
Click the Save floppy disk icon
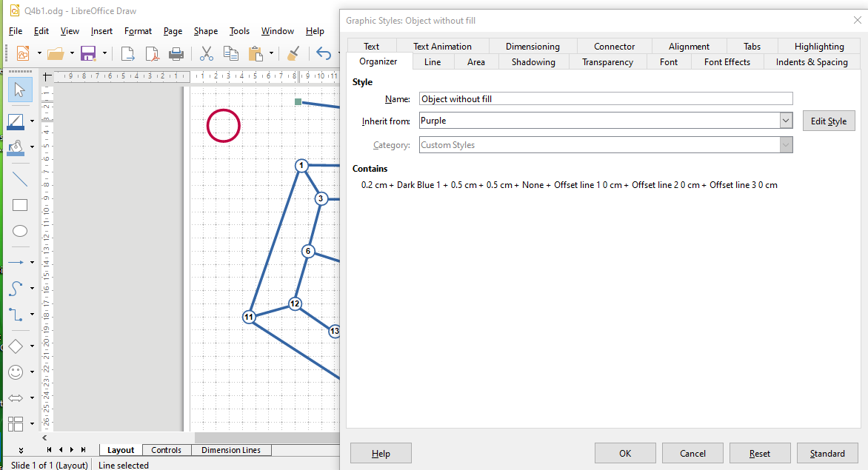88,53
